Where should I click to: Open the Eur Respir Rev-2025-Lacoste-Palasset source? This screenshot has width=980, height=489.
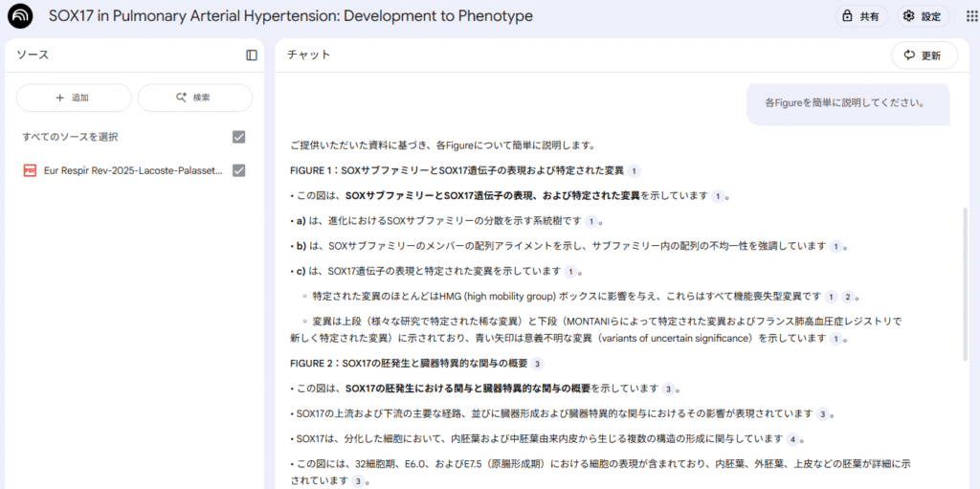tap(132, 170)
